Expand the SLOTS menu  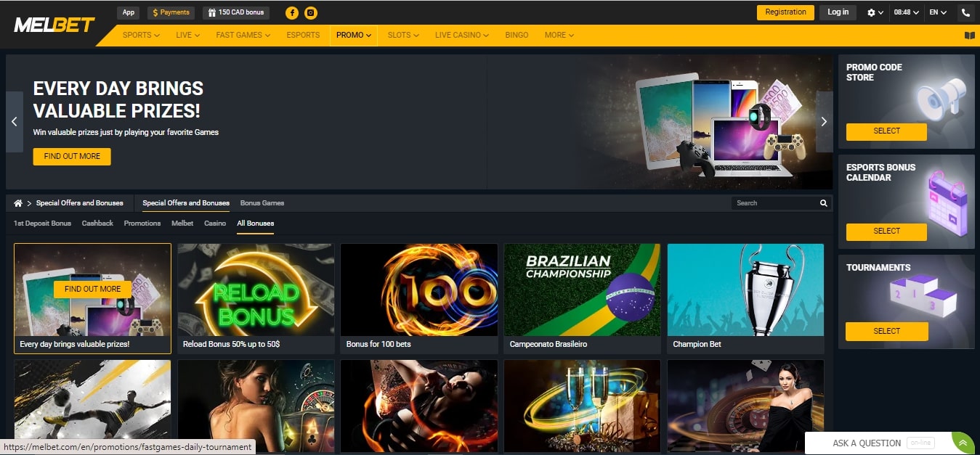click(403, 35)
